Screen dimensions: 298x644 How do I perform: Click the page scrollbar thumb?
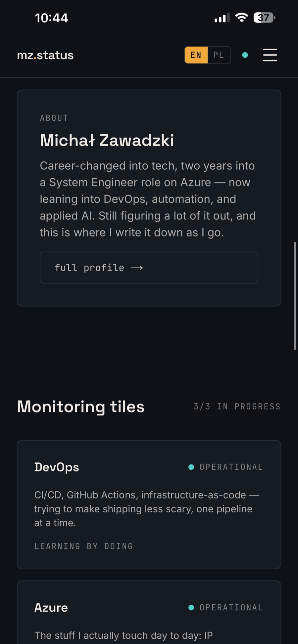coord(294,296)
